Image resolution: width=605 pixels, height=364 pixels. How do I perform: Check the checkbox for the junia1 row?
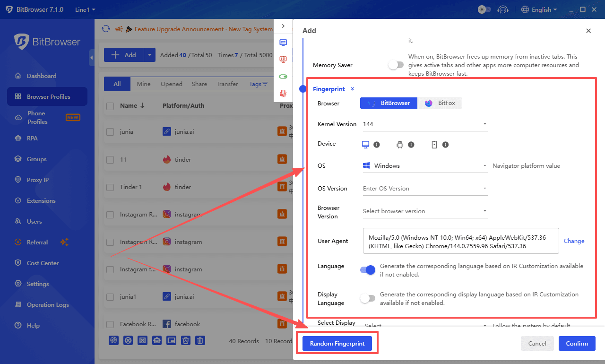110,297
